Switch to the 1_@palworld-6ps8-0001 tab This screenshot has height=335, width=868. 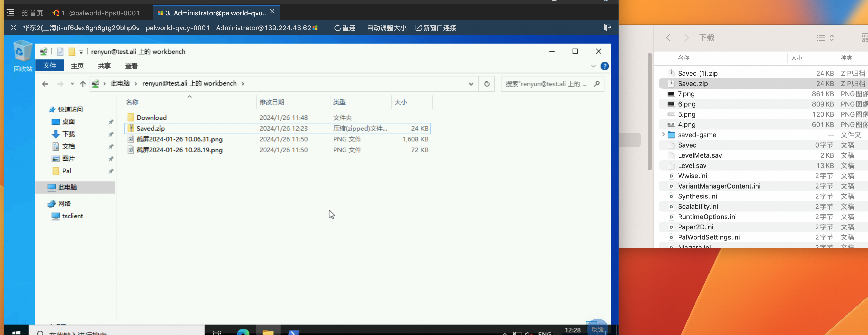(96, 13)
